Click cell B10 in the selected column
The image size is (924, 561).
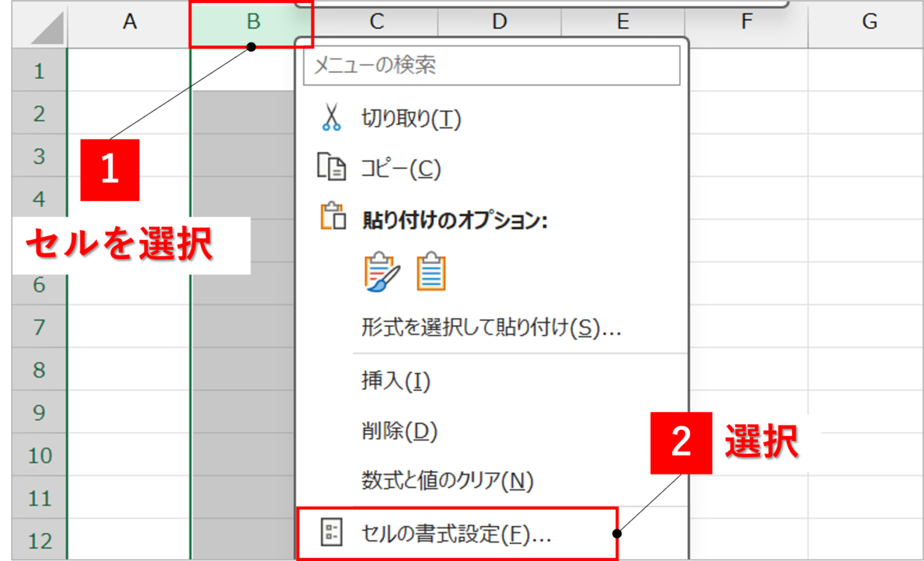244,454
